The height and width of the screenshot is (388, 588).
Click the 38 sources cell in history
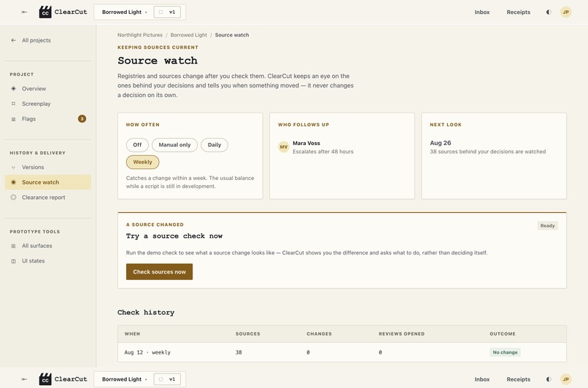[239, 352]
